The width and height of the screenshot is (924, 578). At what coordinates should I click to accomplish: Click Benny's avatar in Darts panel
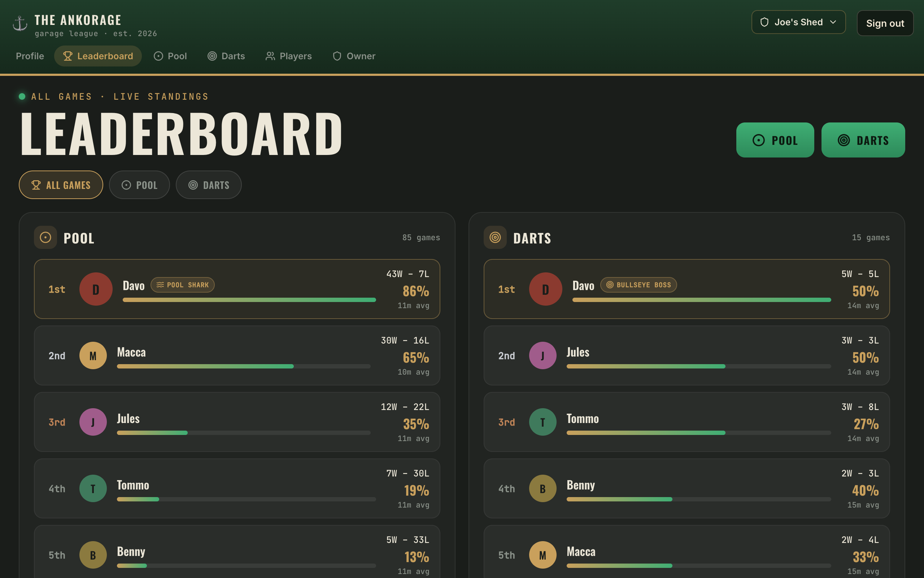coord(543,488)
